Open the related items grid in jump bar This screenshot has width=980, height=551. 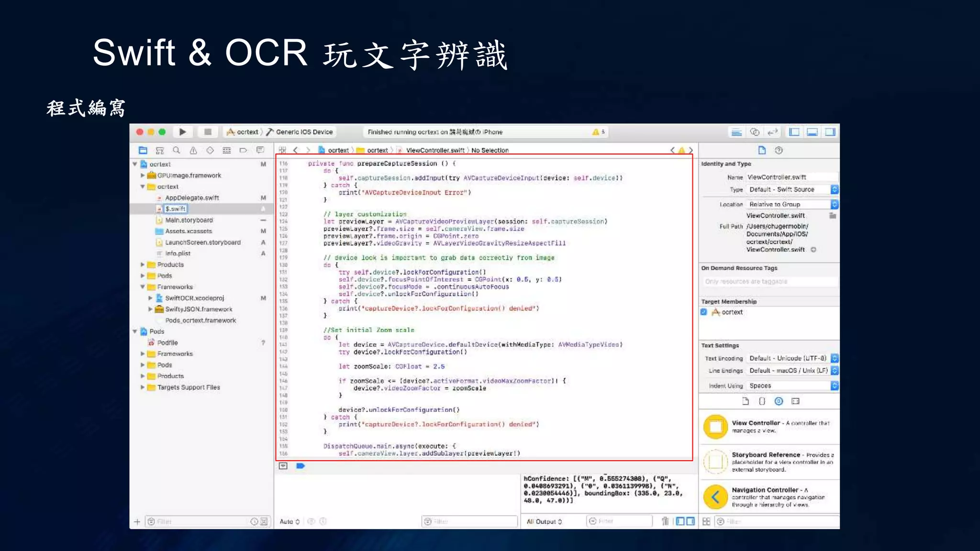(x=282, y=150)
